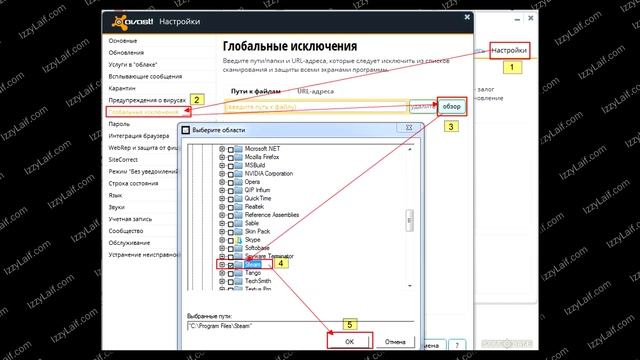
Task: Tick the Skype checkbox
Action: [x=231, y=240]
